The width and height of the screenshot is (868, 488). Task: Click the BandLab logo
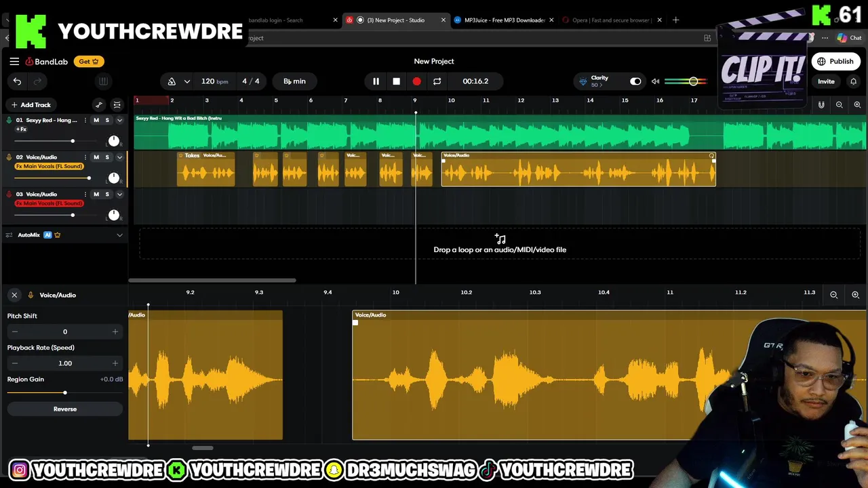(47, 62)
